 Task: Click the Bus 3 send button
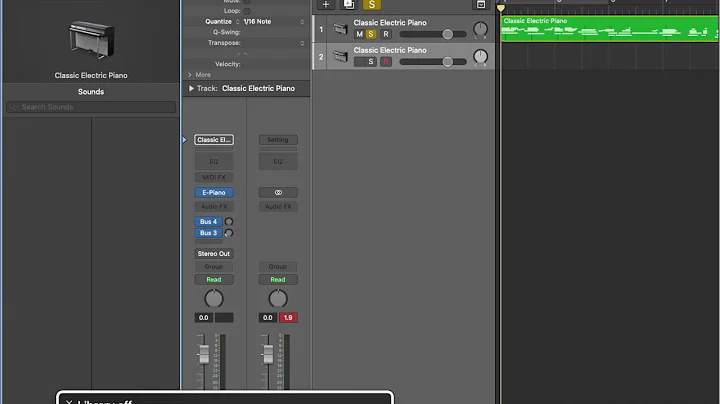pyautogui.click(x=208, y=233)
